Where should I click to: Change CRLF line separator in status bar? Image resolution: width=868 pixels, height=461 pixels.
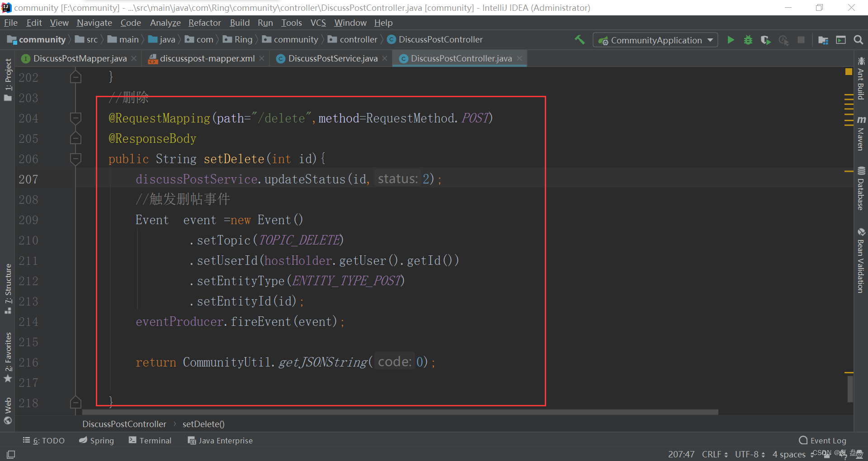click(715, 454)
